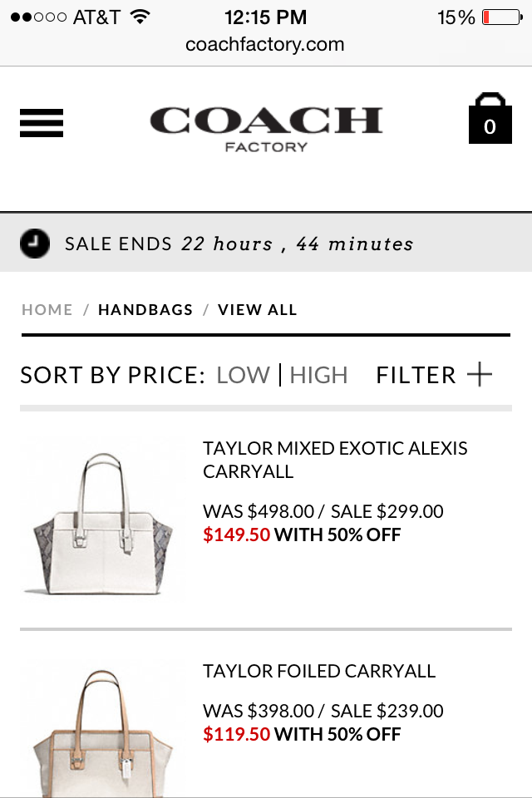Tap the Coach Factory logo
This screenshot has width=532, height=798.
pyautogui.click(x=266, y=130)
